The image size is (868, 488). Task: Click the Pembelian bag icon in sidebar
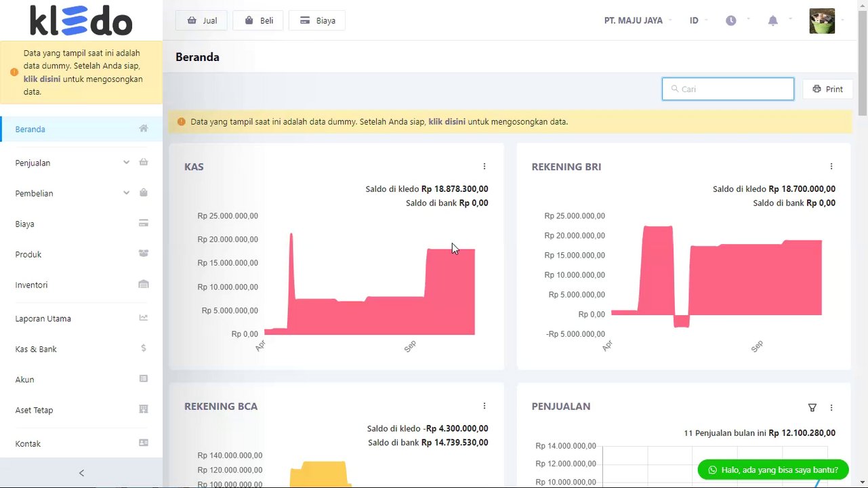[x=144, y=192]
